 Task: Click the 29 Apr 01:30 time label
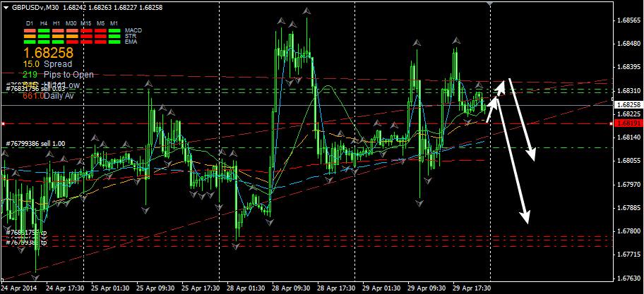click(x=381, y=288)
